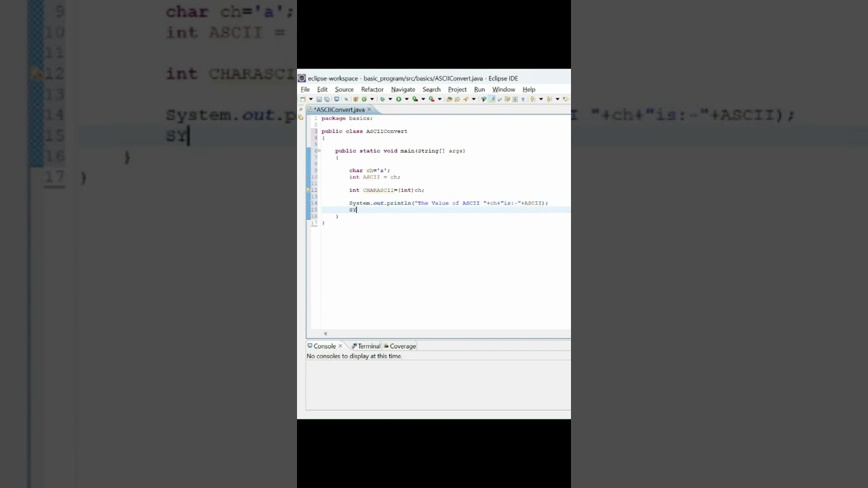868x488 pixels.
Task: Click the Next Annotation icon
Action: coord(532,99)
